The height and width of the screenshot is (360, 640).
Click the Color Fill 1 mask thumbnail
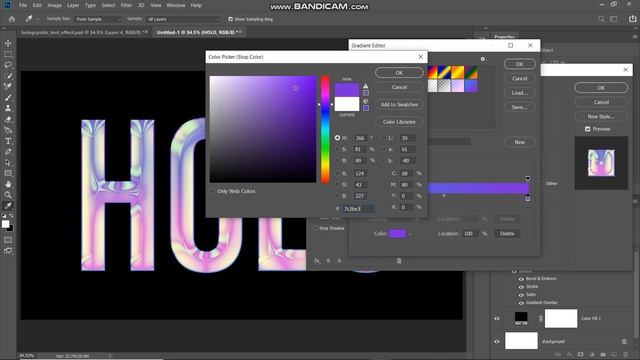561,318
